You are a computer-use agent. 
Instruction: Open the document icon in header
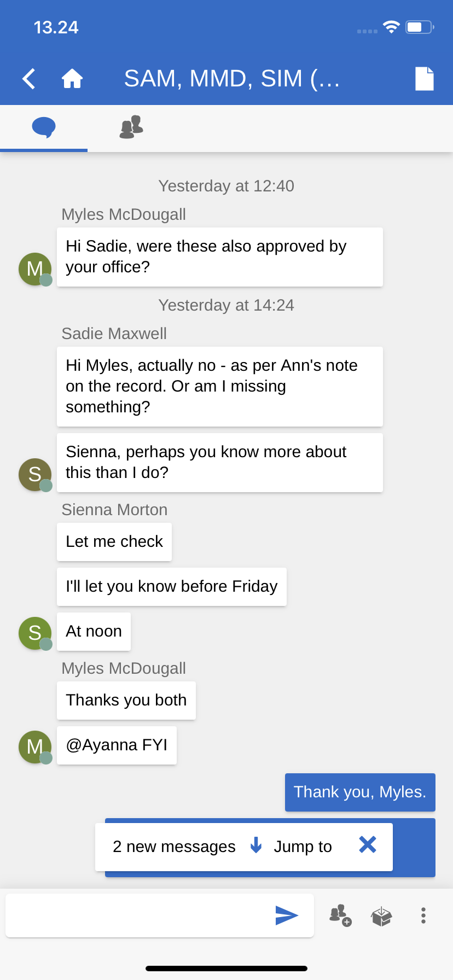tap(424, 79)
